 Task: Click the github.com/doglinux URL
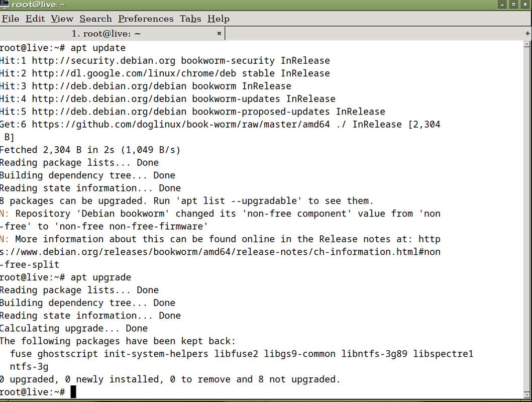181,125
